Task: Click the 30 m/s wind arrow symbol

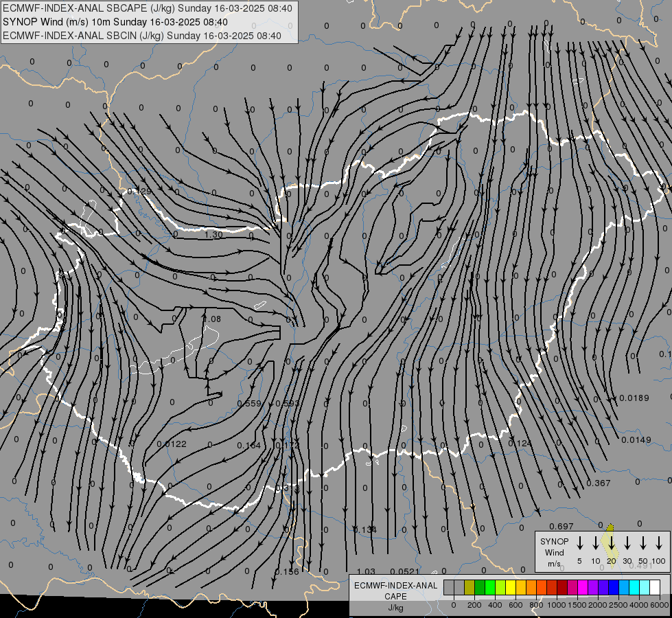Action: click(627, 543)
